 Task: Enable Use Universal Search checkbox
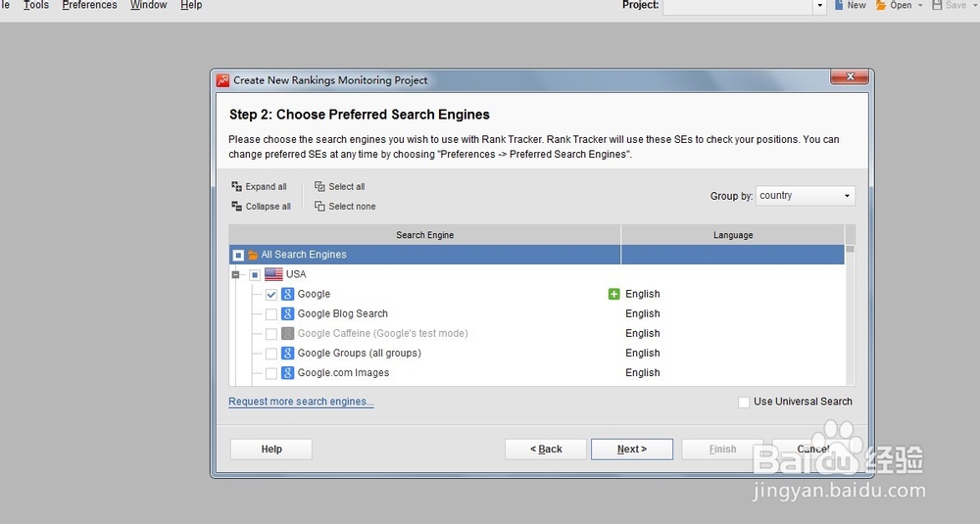click(744, 403)
